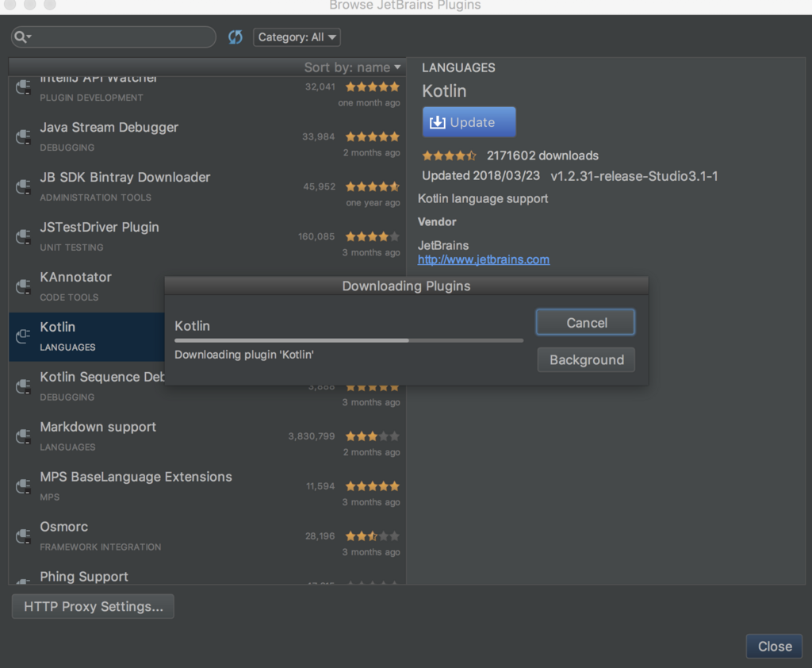Click the JSTestDriver Plugin icon
This screenshot has height=668, width=812.
tap(23, 237)
